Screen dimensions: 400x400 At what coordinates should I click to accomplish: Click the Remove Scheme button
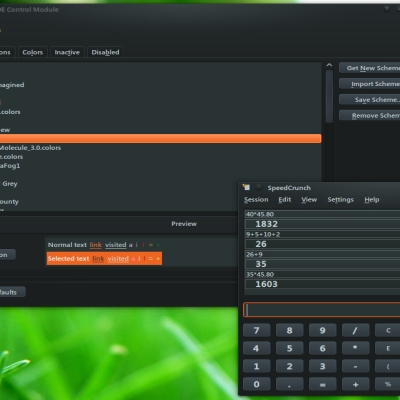[x=370, y=115]
